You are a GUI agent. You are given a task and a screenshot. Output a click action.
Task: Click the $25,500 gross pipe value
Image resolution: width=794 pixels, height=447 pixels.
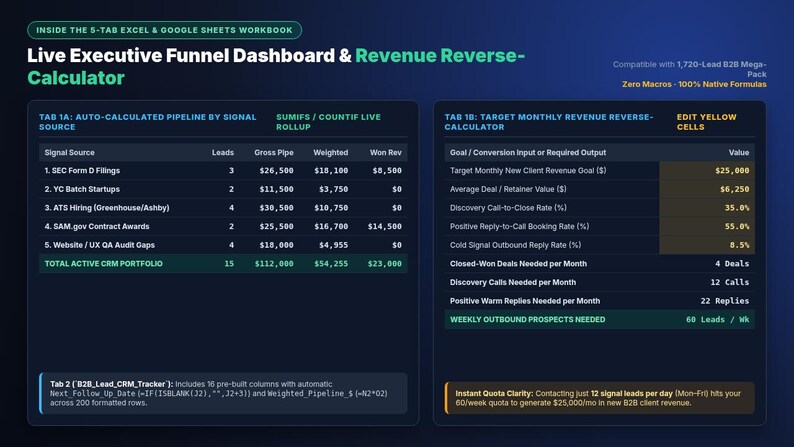pyautogui.click(x=276, y=226)
